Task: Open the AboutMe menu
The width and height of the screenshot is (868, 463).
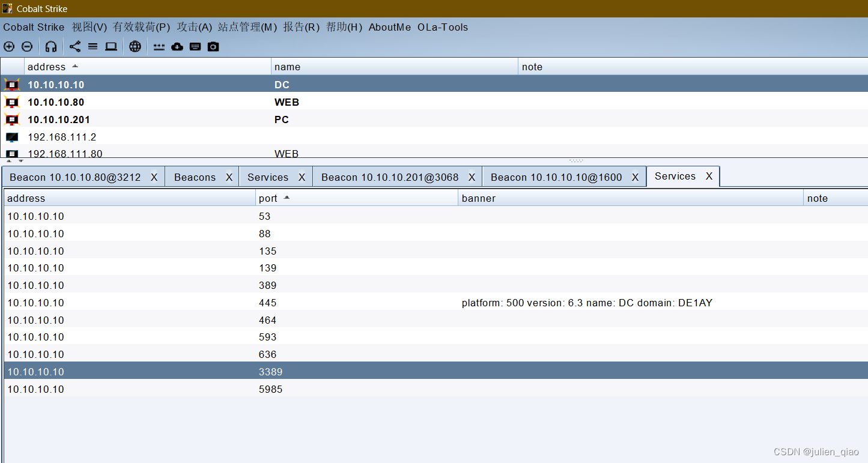Action: point(390,27)
